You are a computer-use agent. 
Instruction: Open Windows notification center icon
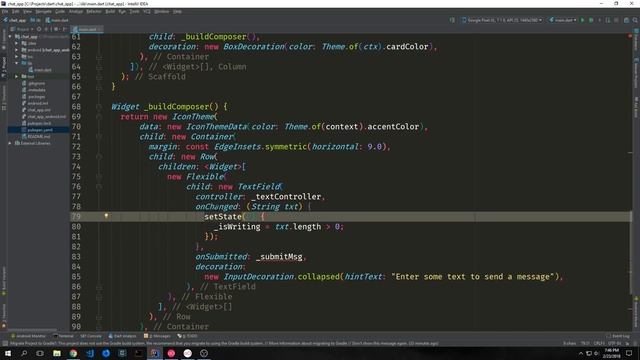(629, 353)
